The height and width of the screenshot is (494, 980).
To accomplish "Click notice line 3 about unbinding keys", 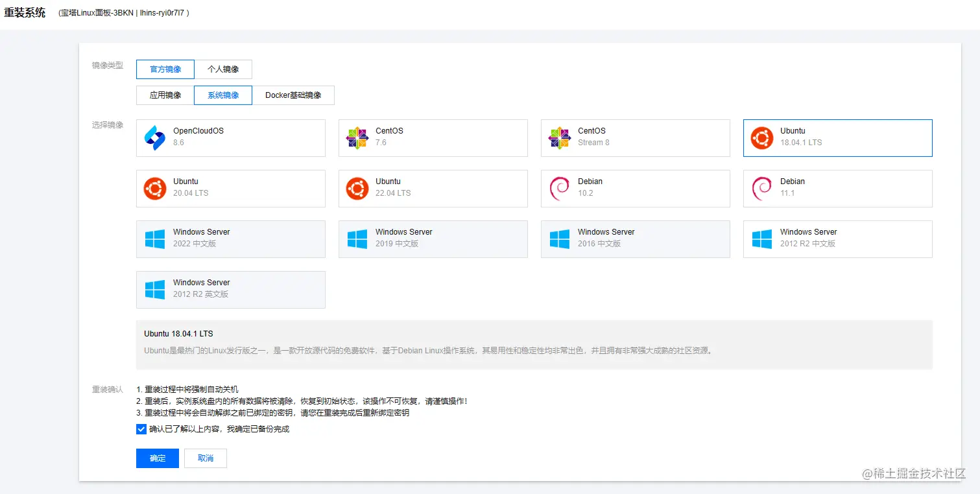I will (x=272, y=413).
